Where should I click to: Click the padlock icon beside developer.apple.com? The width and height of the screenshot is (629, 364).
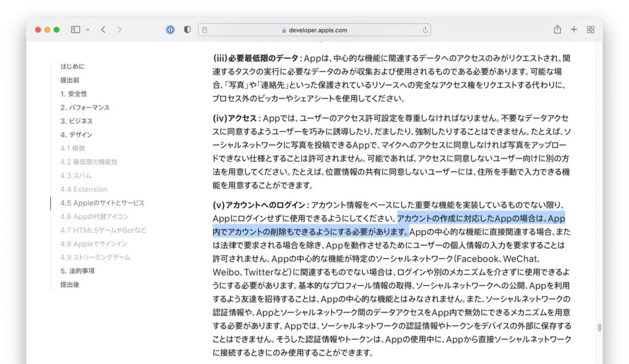(283, 29)
